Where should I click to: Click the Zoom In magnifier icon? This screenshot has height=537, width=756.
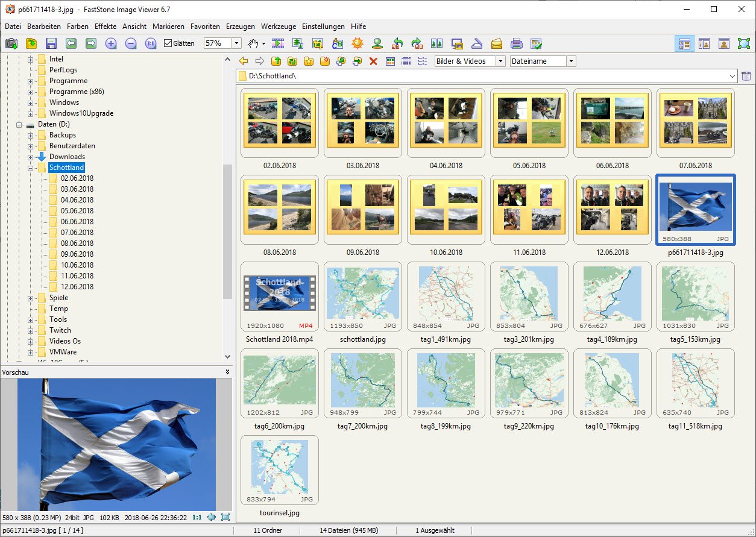tap(111, 43)
